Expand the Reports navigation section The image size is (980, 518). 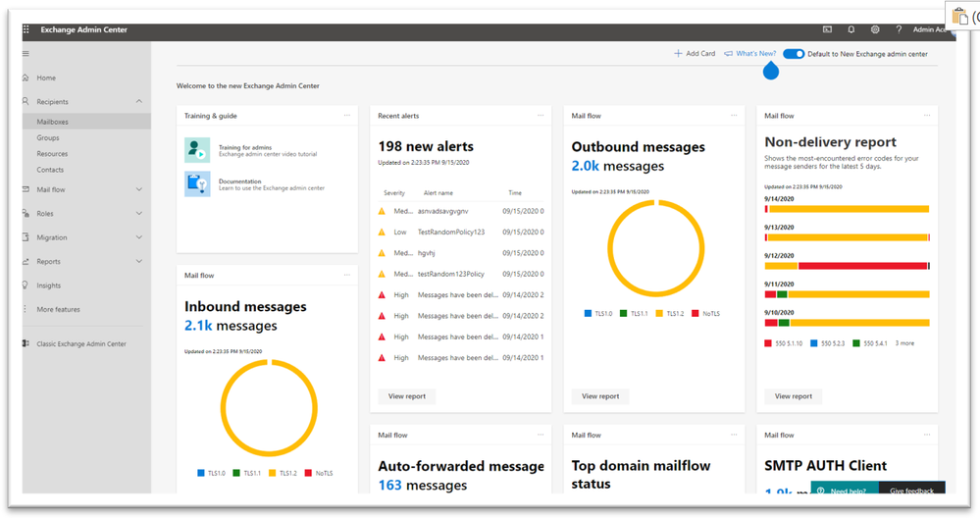click(138, 261)
